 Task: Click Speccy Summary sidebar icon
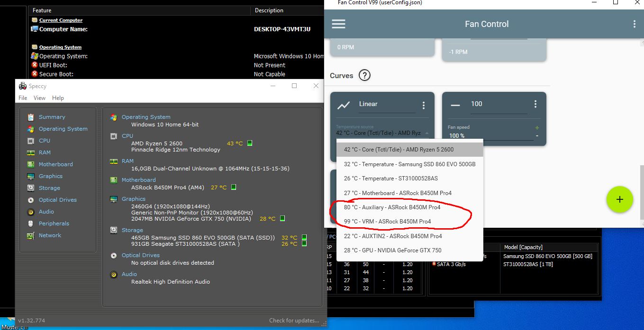coord(31,117)
